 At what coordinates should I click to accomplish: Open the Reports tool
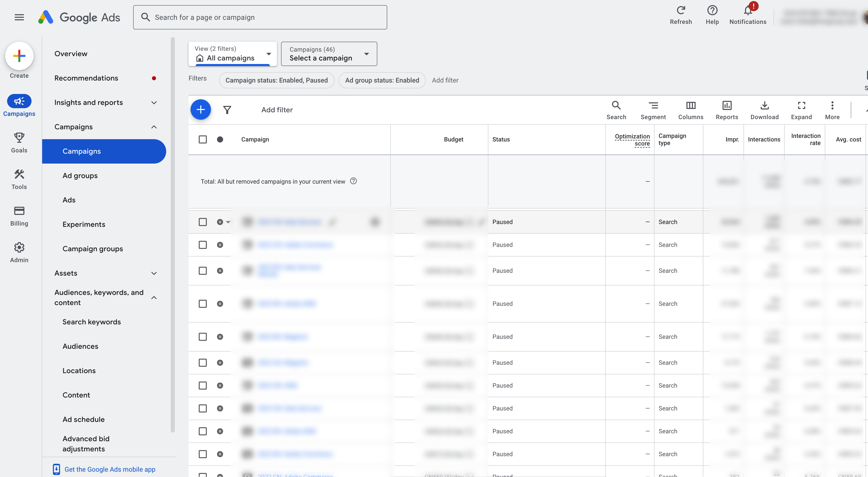pyautogui.click(x=727, y=110)
